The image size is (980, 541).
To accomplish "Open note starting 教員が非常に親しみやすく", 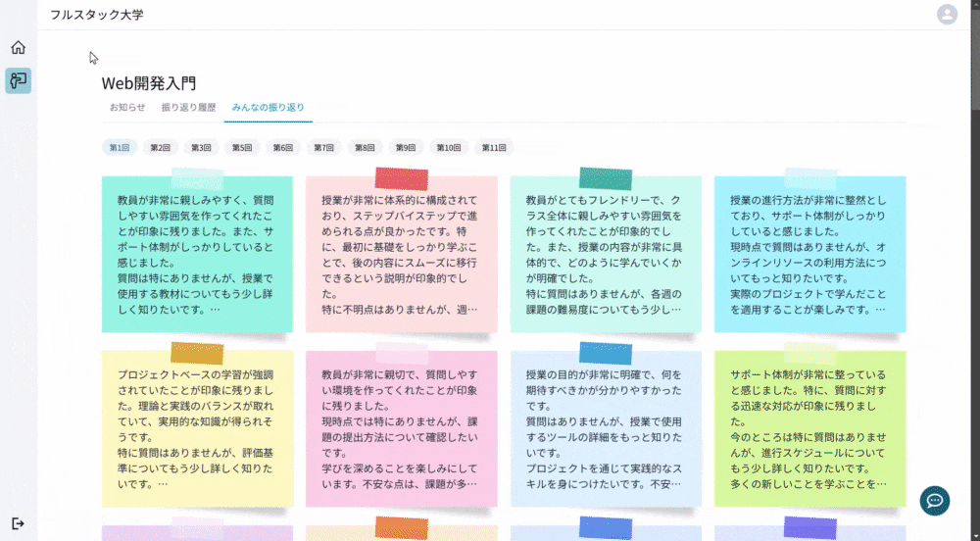I will point(197,254).
